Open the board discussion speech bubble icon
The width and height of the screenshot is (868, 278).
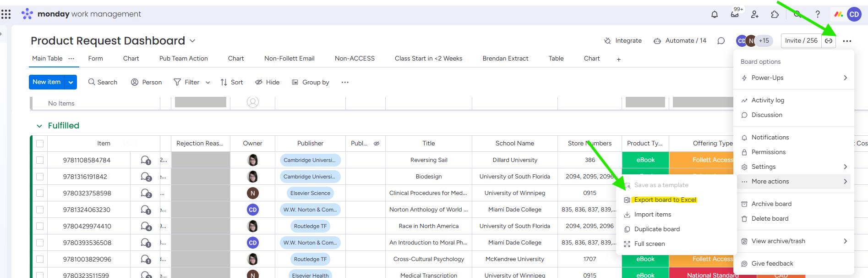(x=721, y=41)
